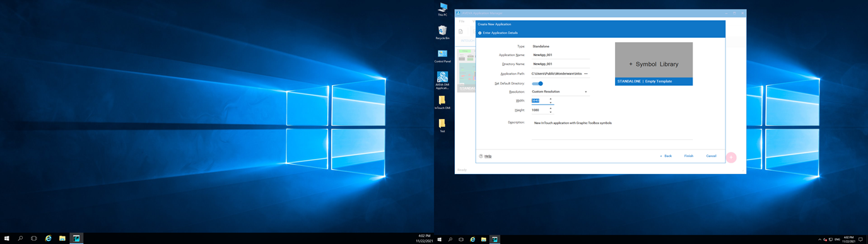The width and height of the screenshot is (868, 244).
Task: Click the 'Standalone' type value
Action: (541, 46)
